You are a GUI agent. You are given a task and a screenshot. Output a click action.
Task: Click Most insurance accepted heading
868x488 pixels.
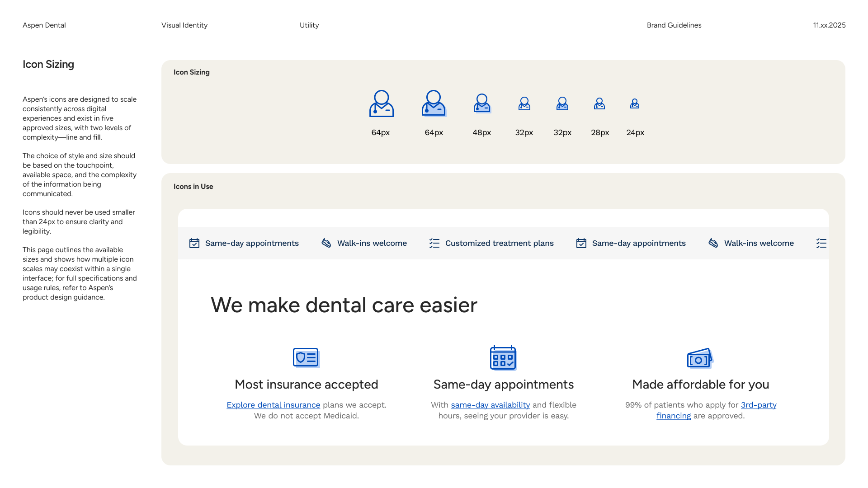click(x=306, y=385)
